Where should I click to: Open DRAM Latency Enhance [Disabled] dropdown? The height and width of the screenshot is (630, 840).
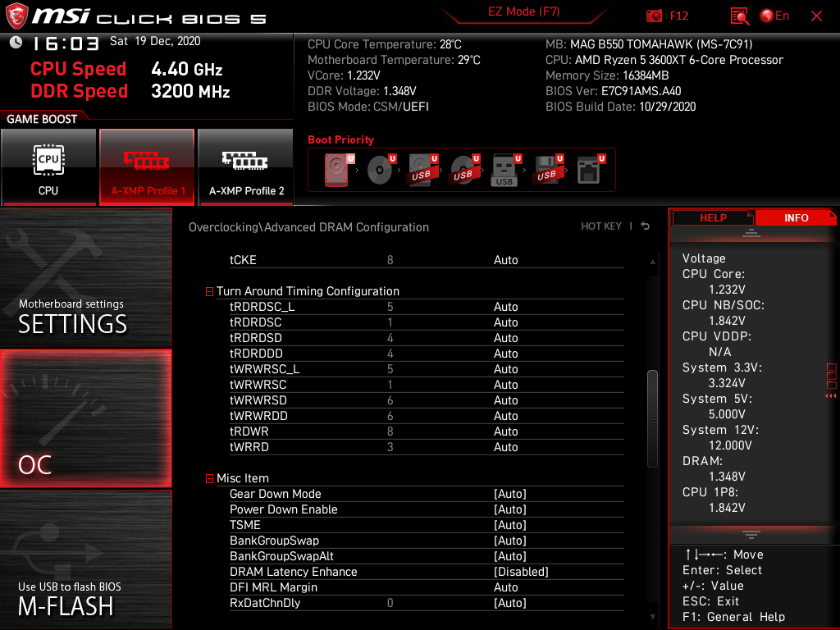(x=521, y=572)
